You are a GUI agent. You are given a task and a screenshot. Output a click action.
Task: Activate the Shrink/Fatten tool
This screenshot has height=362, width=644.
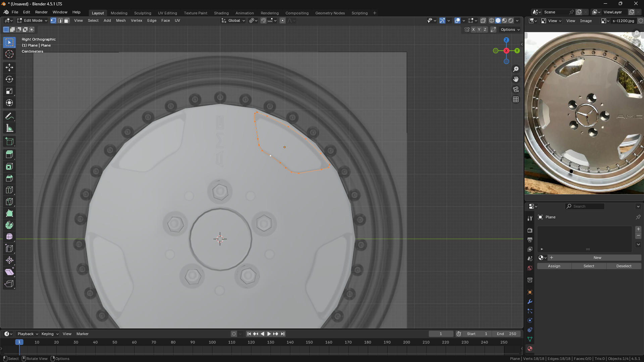[x=9, y=260]
